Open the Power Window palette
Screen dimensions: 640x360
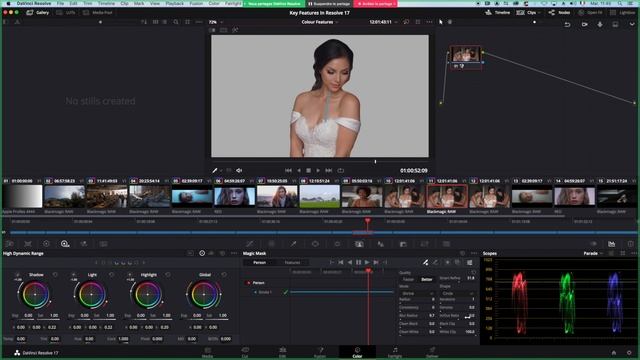(315, 244)
